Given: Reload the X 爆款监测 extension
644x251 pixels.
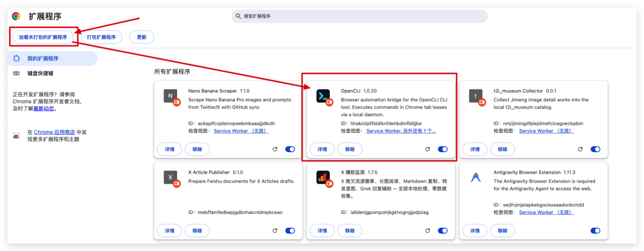Looking at the screenshot, I should point(428,231).
